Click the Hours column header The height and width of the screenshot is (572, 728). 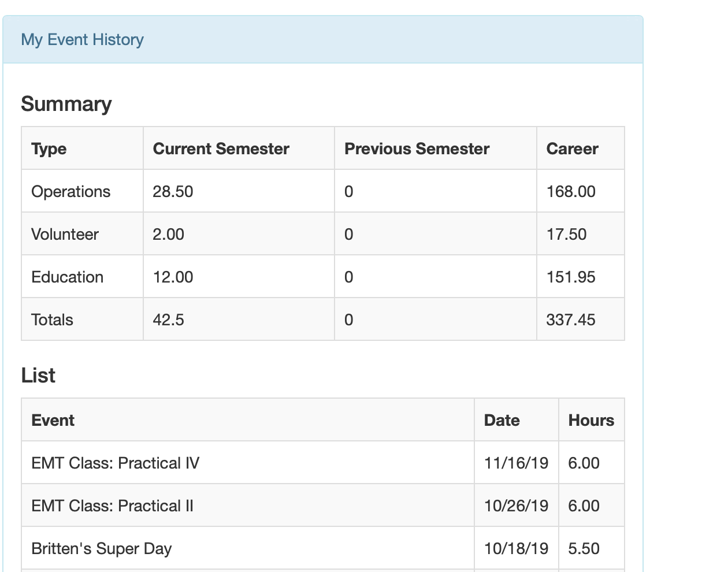tap(591, 421)
